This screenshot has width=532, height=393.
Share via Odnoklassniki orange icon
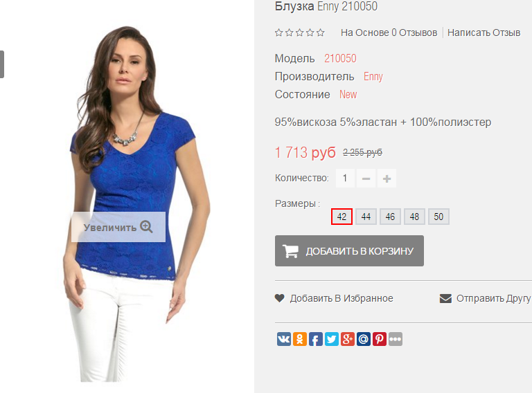(x=299, y=339)
